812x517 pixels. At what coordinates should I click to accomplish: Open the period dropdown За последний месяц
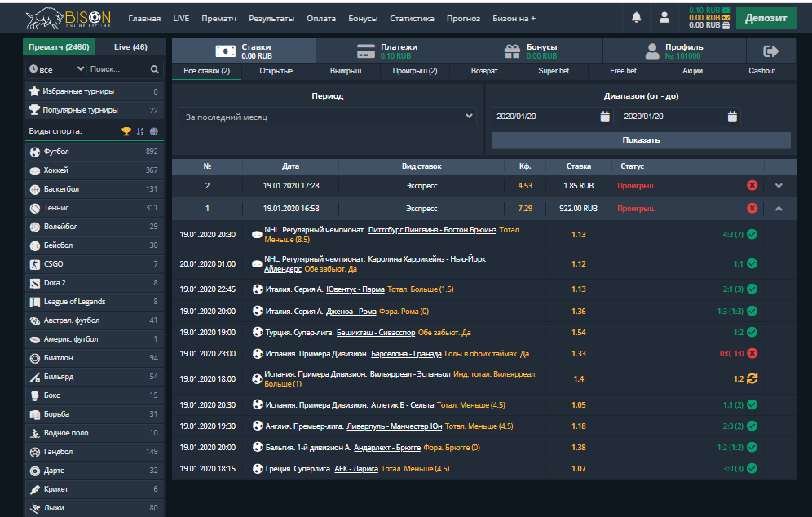(x=327, y=117)
